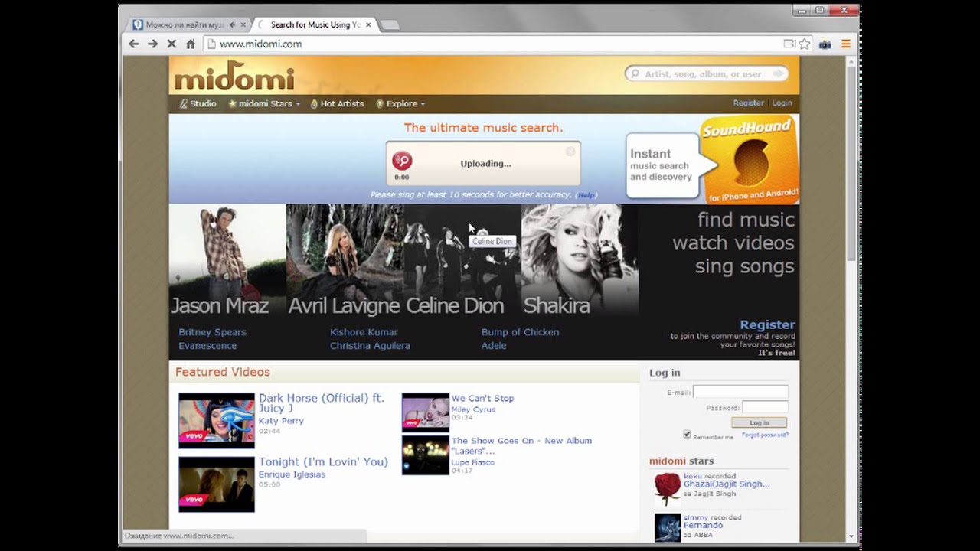Click the Enrique Iglesias artist name
Viewport: 980px width, 551px height.
point(292,474)
